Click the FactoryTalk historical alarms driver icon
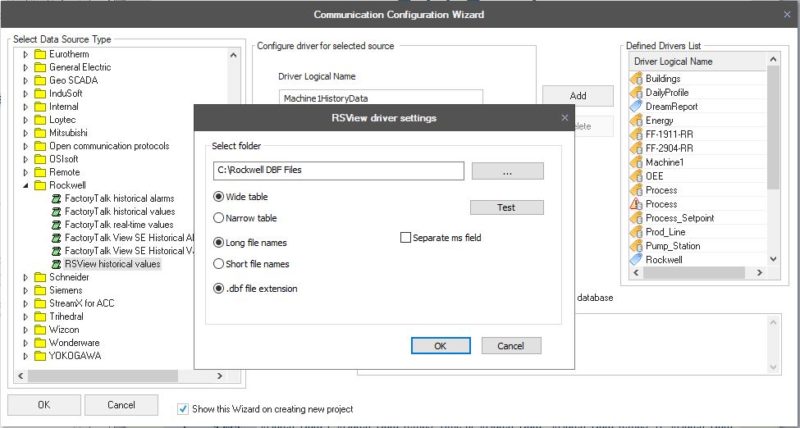Image resolution: width=800 pixels, height=428 pixels. [x=56, y=198]
